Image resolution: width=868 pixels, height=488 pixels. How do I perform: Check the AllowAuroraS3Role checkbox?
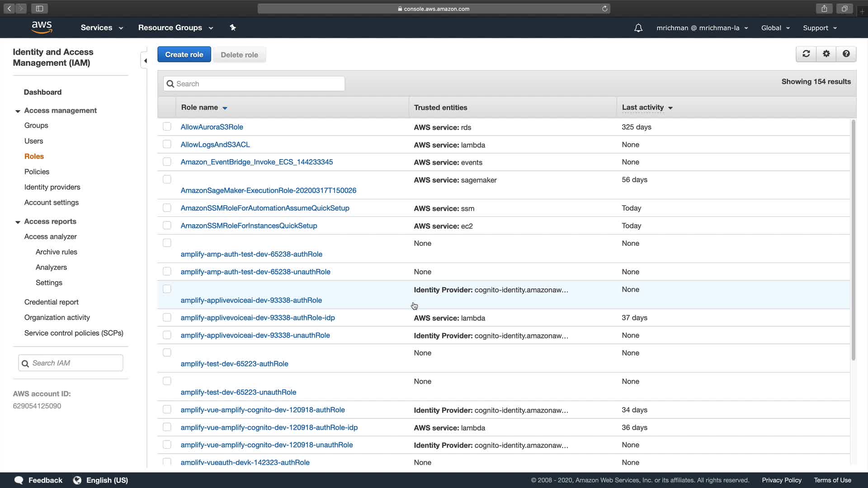[167, 127]
